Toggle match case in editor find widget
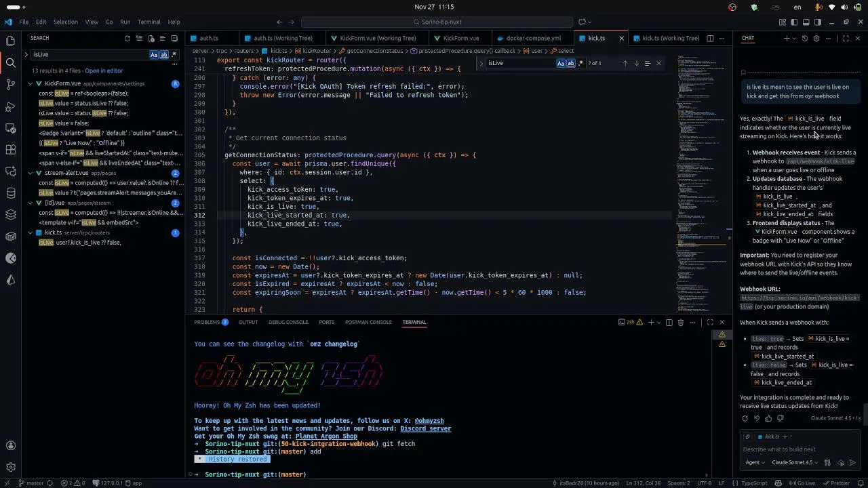868x488 pixels. pyautogui.click(x=560, y=63)
